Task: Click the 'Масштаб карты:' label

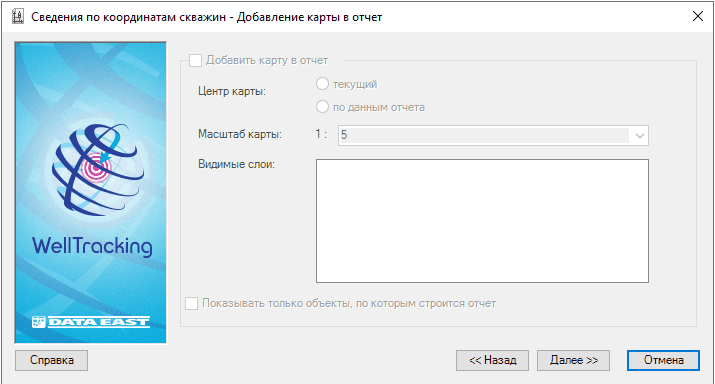Action: point(240,135)
